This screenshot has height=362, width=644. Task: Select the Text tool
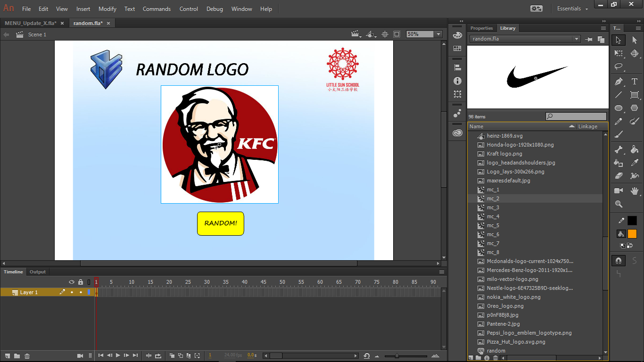(635, 82)
